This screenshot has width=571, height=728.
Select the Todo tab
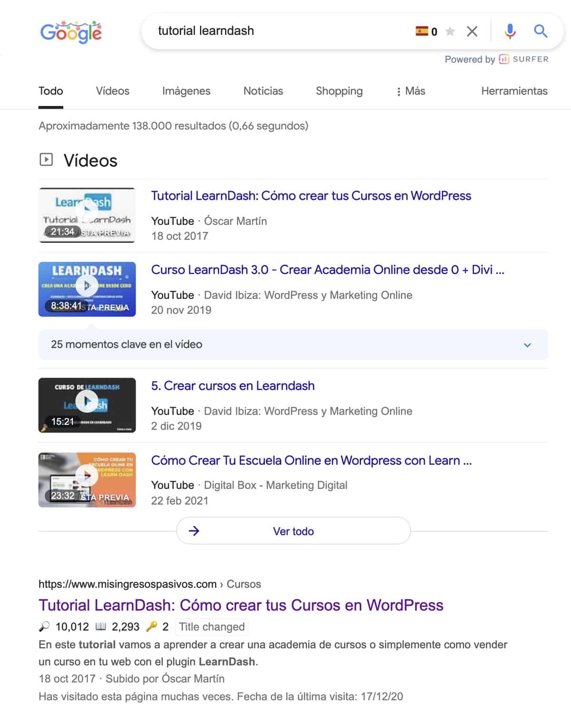[x=51, y=91]
